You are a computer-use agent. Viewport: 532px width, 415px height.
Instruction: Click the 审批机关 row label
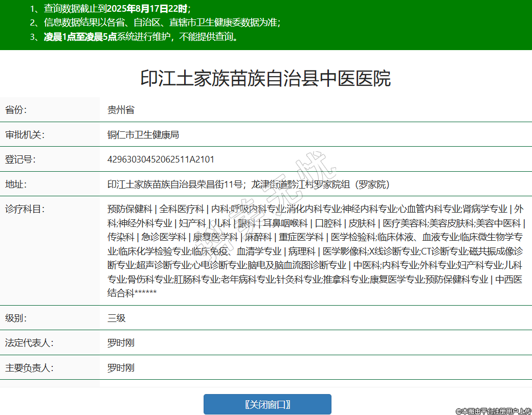coord(25,135)
